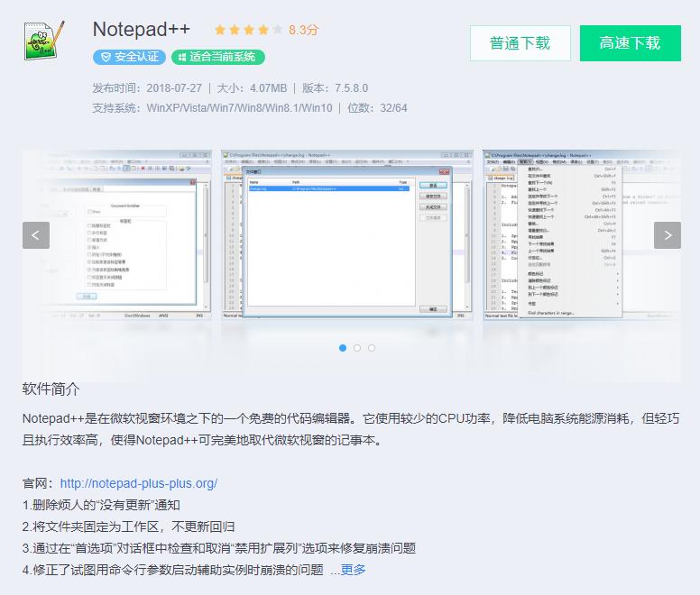The width and height of the screenshot is (700, 595).
Task: Select the first carousel page dot
Action: (x=343, y=348)
